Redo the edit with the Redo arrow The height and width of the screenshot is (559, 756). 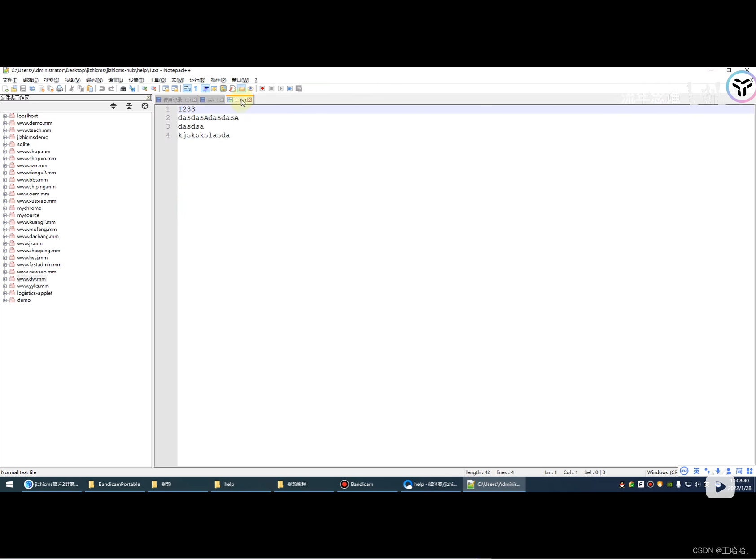tap(111, 88)
